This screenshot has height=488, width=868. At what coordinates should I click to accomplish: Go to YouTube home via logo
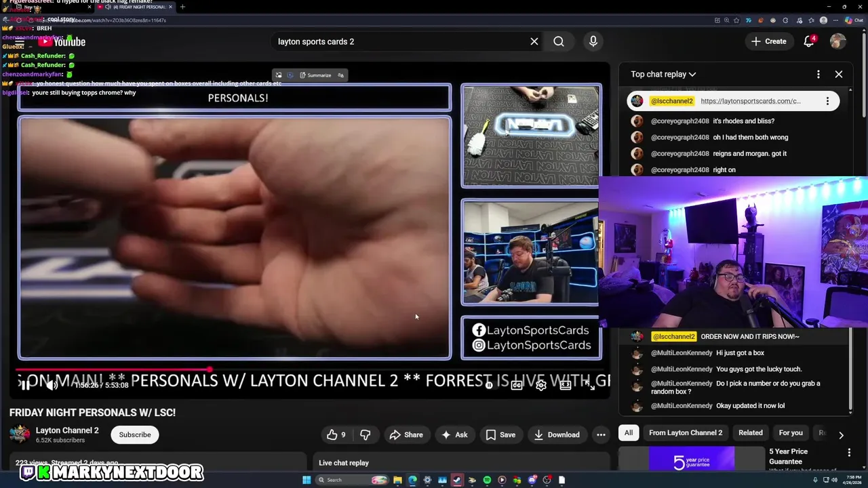(x=60, y=41)
